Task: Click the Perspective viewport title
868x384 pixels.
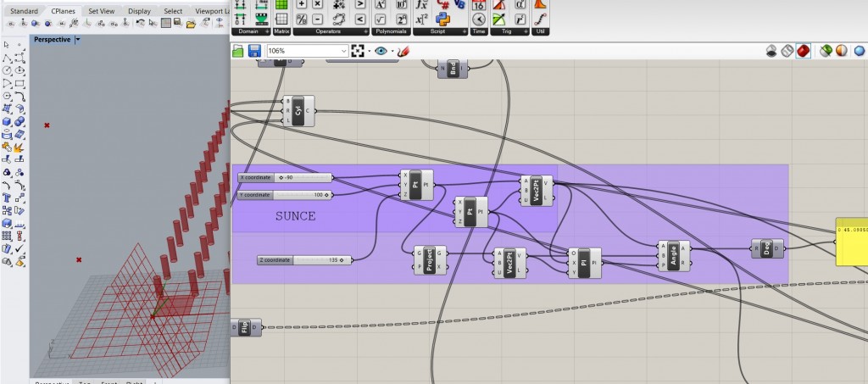Action: 52,40
